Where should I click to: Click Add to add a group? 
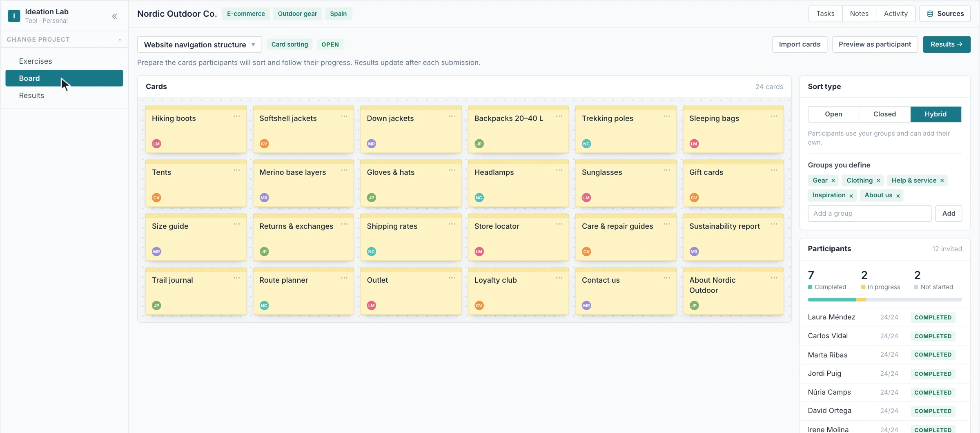(x=949, y=213)
